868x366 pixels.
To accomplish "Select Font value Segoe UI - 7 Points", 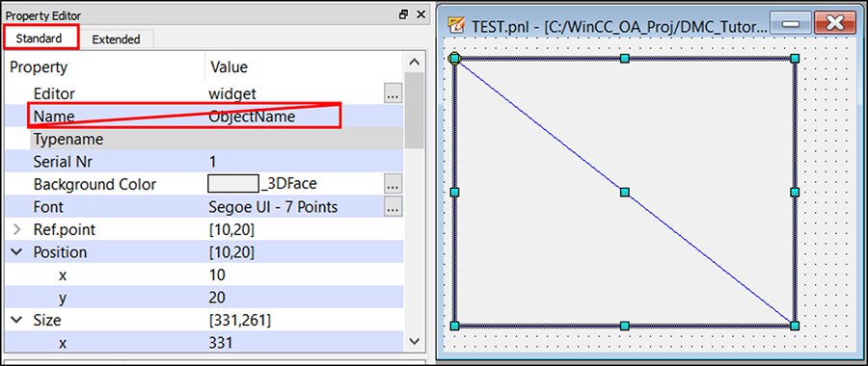I will tap(273, 207).
